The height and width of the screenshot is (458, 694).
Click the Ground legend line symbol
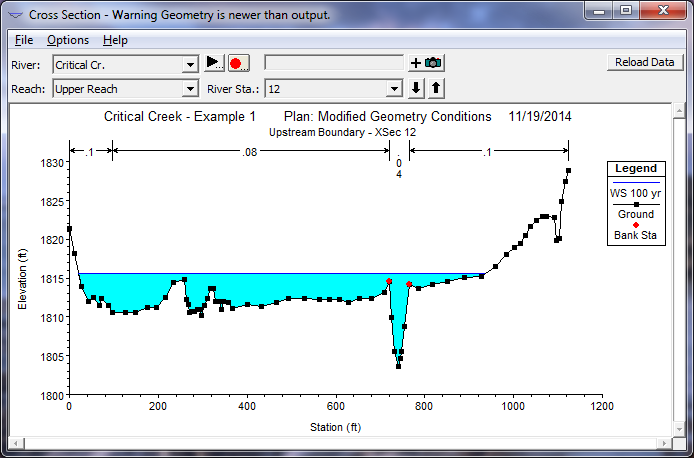coord(635,203)
